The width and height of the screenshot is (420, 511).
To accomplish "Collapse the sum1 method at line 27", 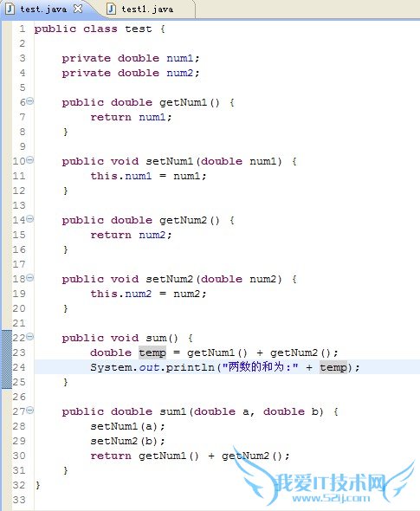I will point(29,411).
